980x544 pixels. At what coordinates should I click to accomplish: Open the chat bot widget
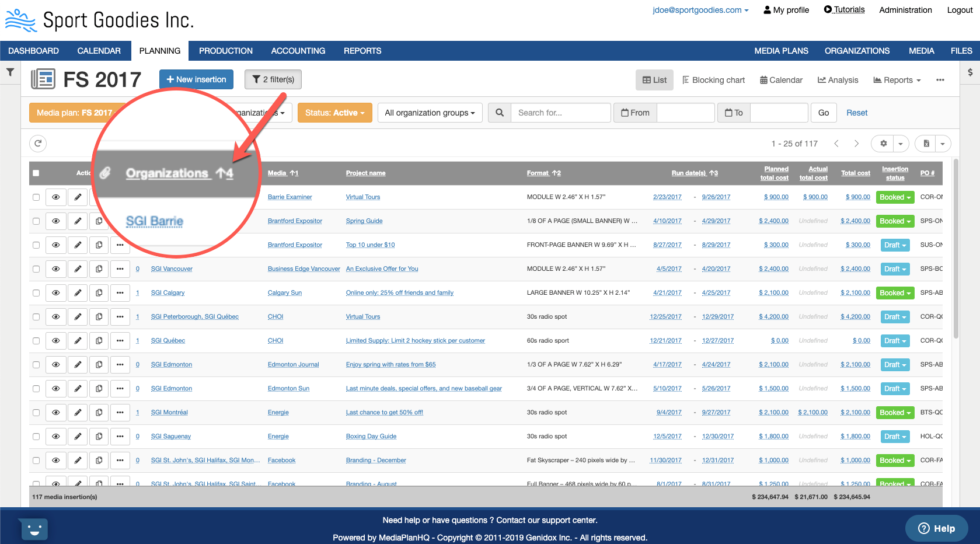pyautogui.click(x=34, y=529)
